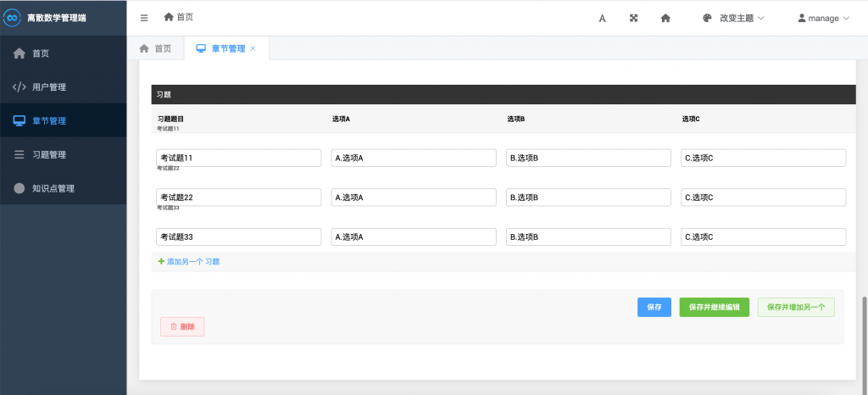Open 习题管理 in the sidebar

click(63, 154)
